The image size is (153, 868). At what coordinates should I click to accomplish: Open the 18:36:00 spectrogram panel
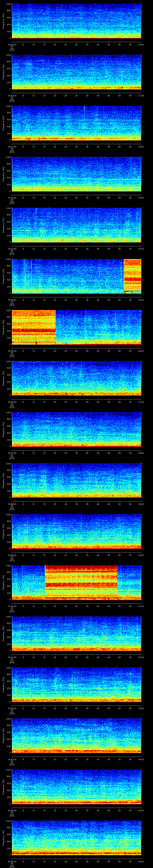pos(76,378)
